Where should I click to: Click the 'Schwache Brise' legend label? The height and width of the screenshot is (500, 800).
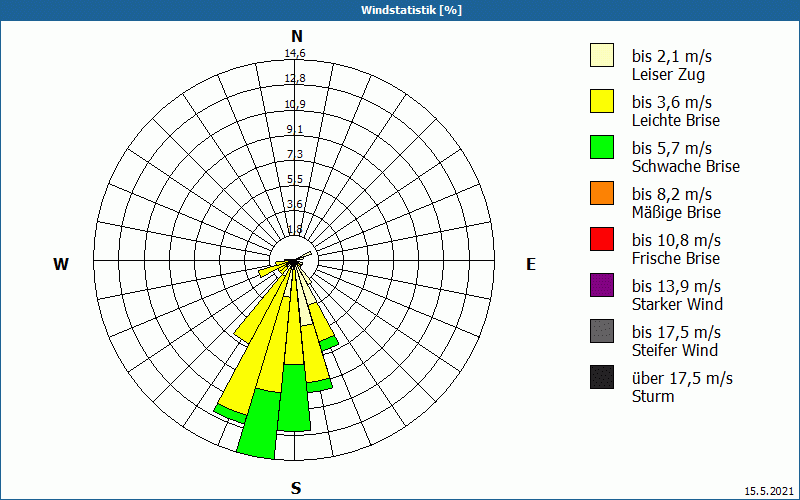(x=686, y=166)
